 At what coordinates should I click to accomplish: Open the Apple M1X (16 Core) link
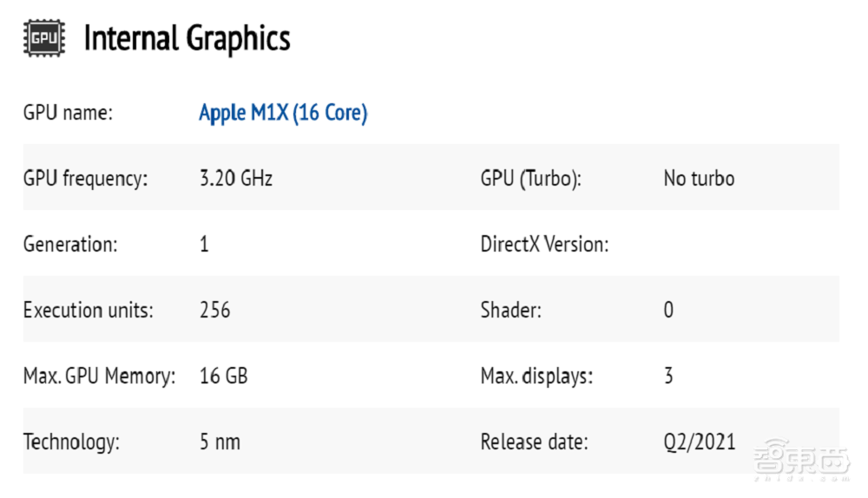(x=283, y=113)
